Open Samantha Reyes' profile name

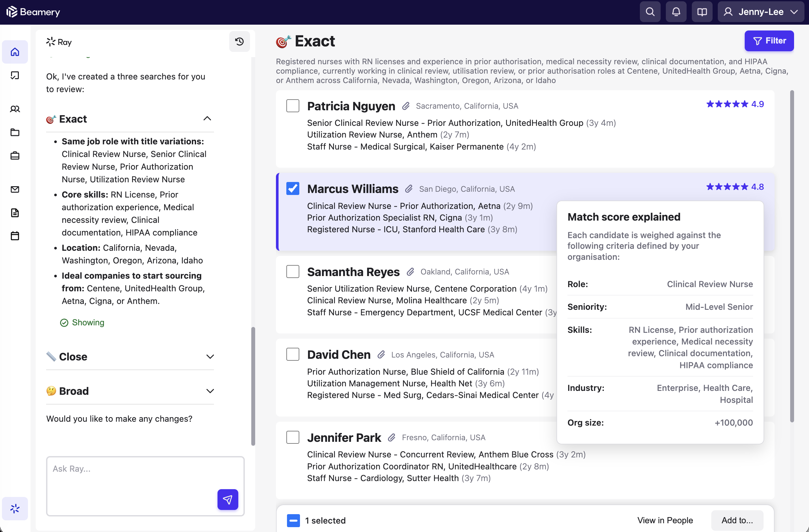tap(354, 272)
